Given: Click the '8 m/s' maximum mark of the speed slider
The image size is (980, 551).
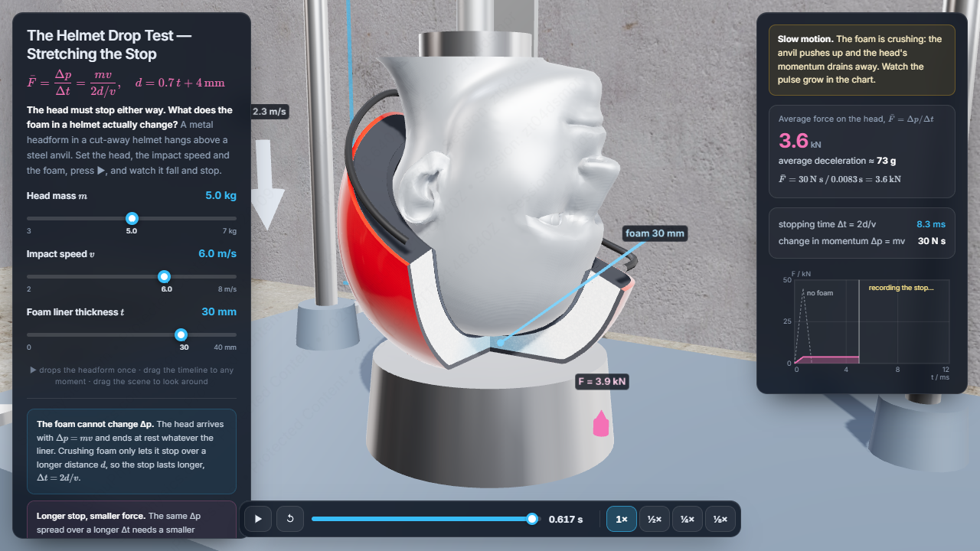Looking at the screenshot, I should 227,289.
